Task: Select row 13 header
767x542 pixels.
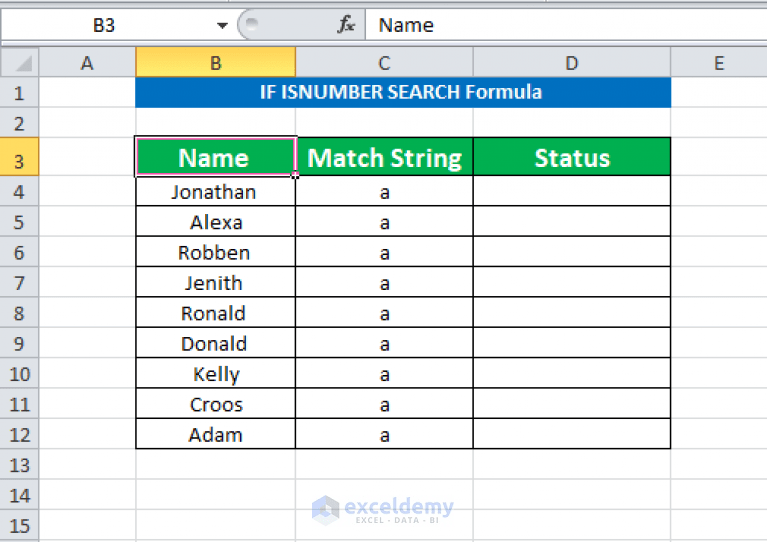Action: pyautogui.click(x=19, y=464)
